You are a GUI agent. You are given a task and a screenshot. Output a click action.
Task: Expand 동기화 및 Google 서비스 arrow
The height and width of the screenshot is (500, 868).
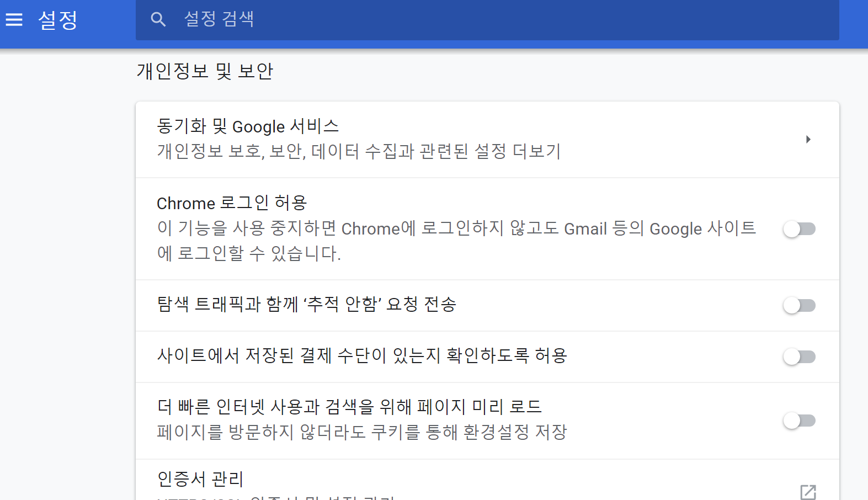[808, 140]
